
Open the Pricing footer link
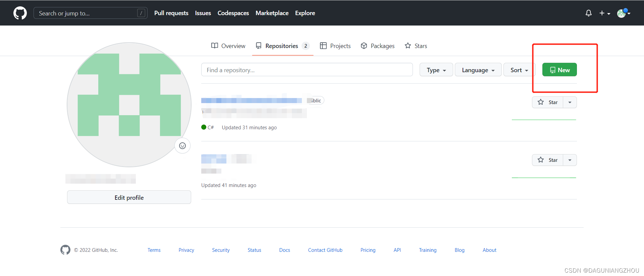tap(368, 250)
